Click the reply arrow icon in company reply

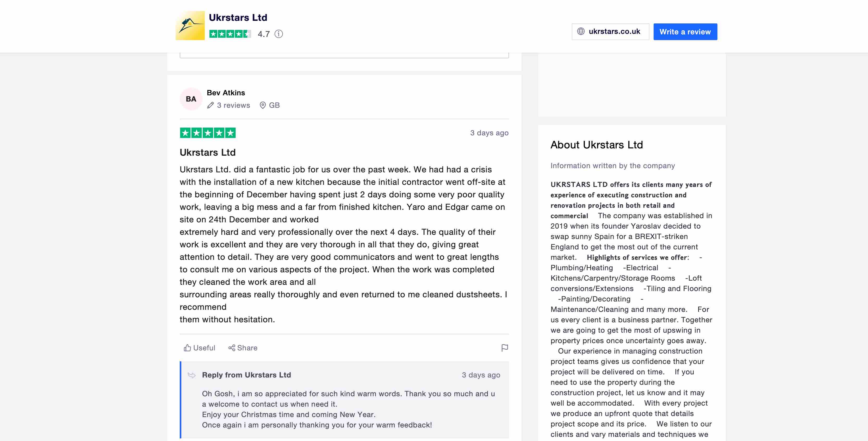[191, 375]
